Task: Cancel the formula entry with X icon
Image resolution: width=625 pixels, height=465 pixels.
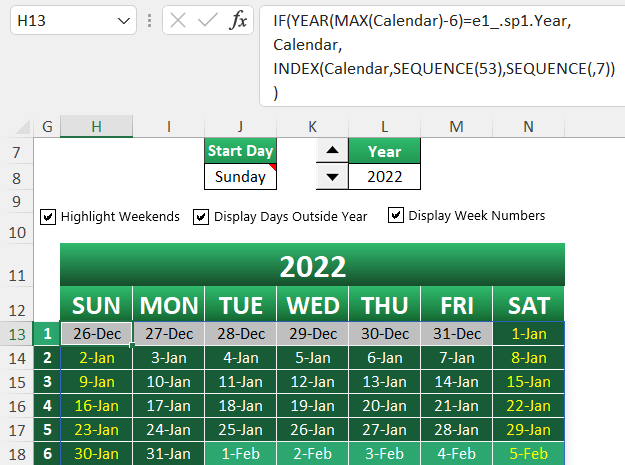Action: 178,20
